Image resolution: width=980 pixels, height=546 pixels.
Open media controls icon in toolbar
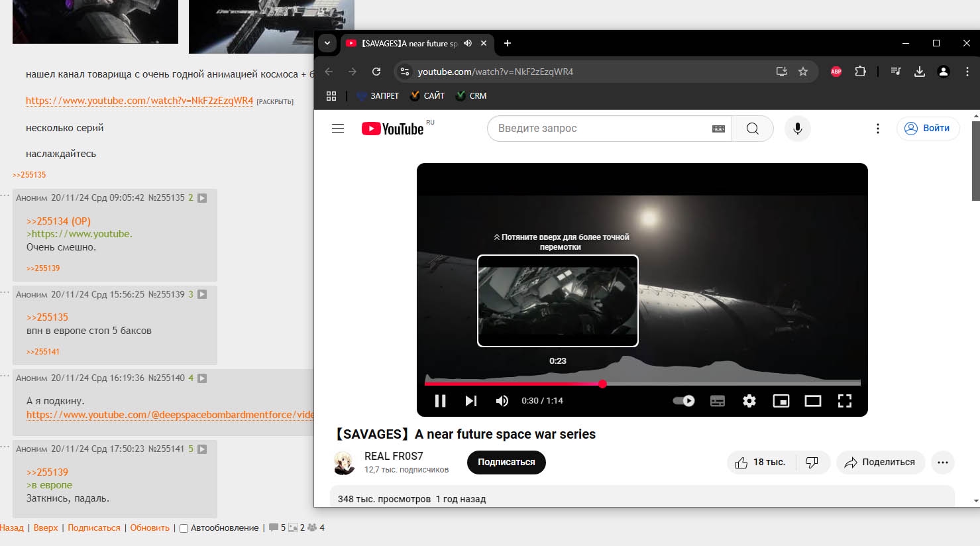[x=896, y=72]
